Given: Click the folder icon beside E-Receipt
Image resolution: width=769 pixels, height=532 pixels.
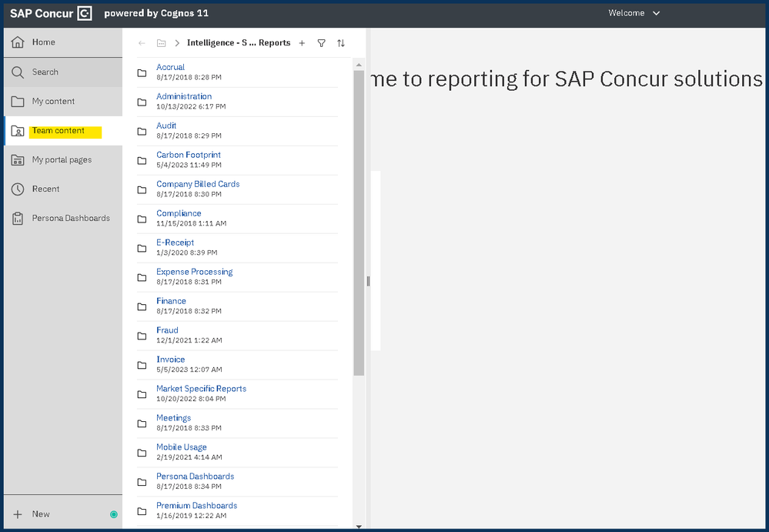Looking at the screenshot, I should coord(142,249).
